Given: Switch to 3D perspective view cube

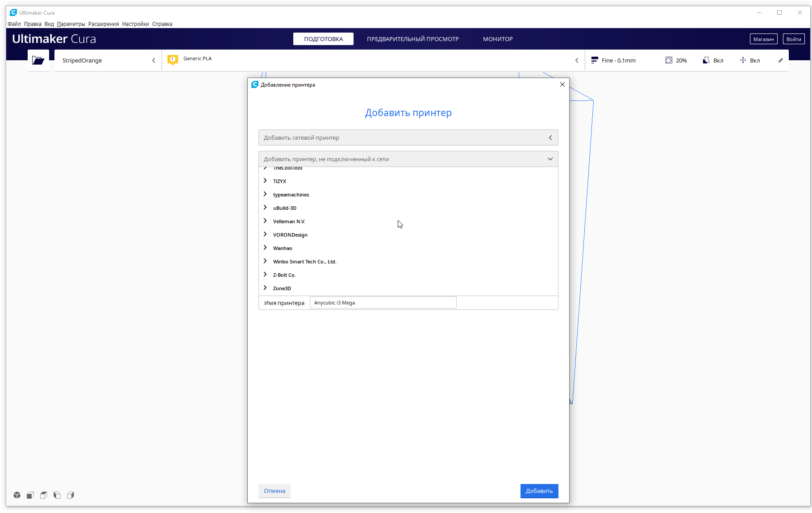Looking at the screenshot, I should pyautogui.click(x=17, y=495).
